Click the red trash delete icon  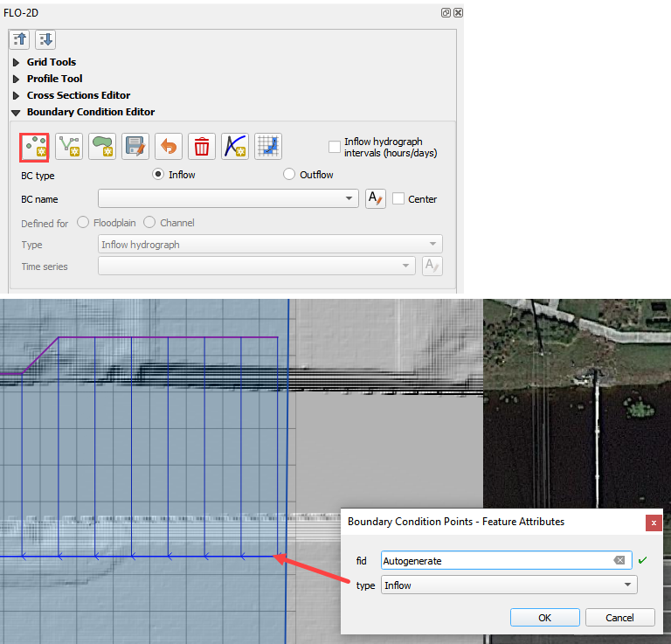202,146
